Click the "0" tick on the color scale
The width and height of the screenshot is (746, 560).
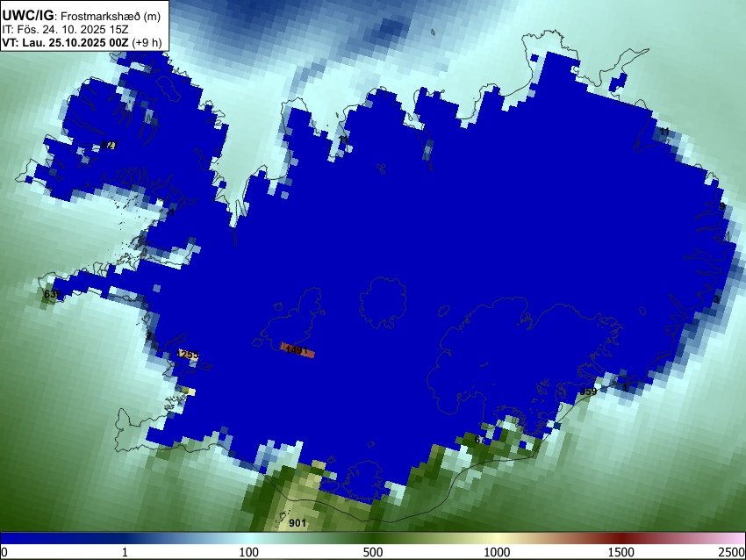(4, 552)
